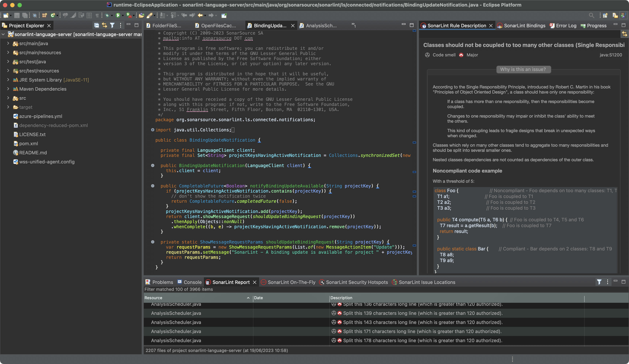Expand the Maven Dependencies node
629x364 pixels.
click(x=8, y=89)
